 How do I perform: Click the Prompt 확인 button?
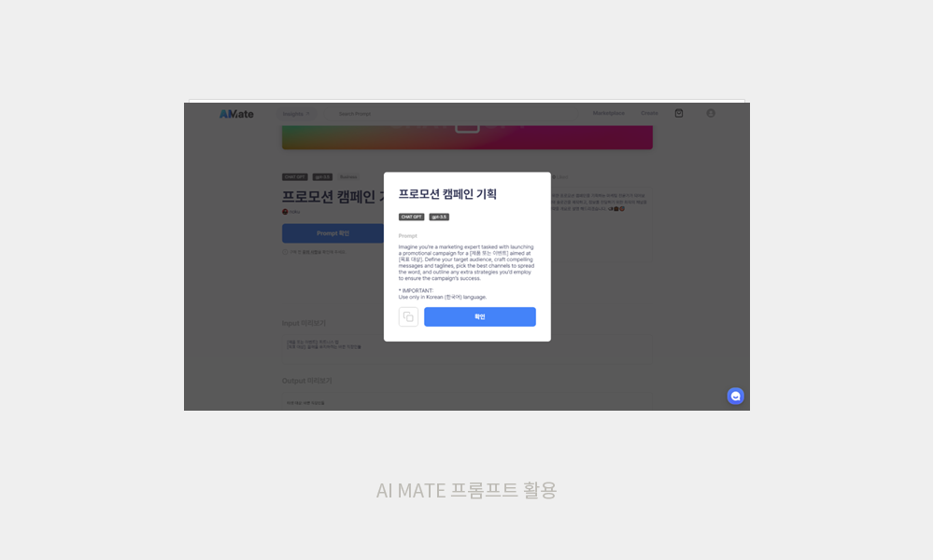(333, 233)
